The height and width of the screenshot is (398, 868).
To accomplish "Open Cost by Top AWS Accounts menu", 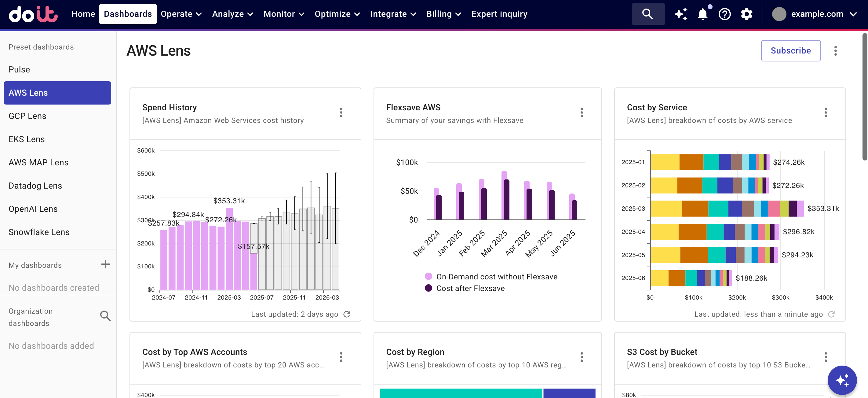I will click(341, 357).
